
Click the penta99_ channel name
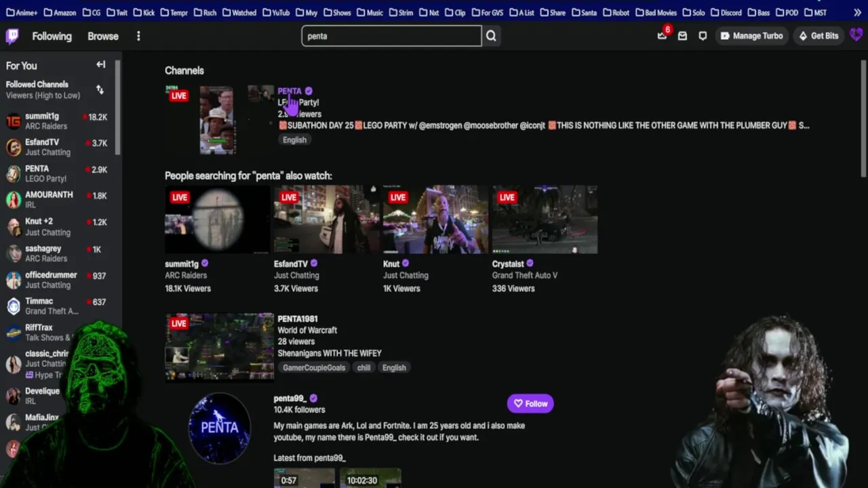[290, 399]
